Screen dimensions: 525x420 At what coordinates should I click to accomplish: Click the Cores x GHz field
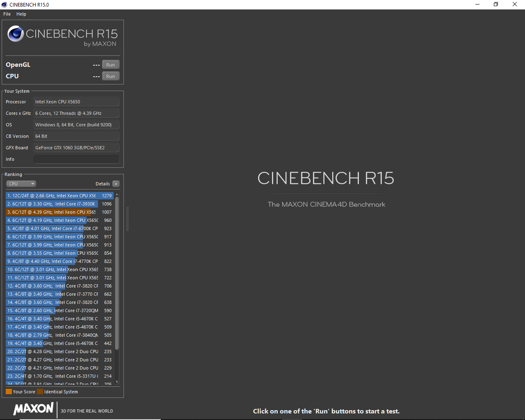tap(76, 113)
